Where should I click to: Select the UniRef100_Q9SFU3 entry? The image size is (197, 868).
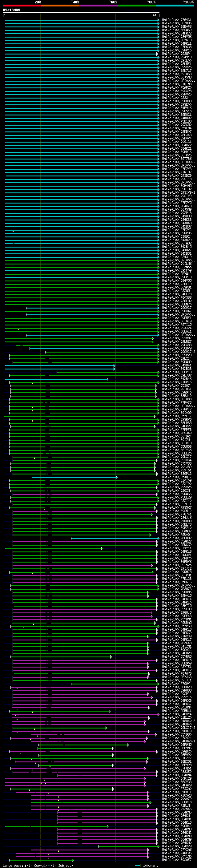(176, 609)
